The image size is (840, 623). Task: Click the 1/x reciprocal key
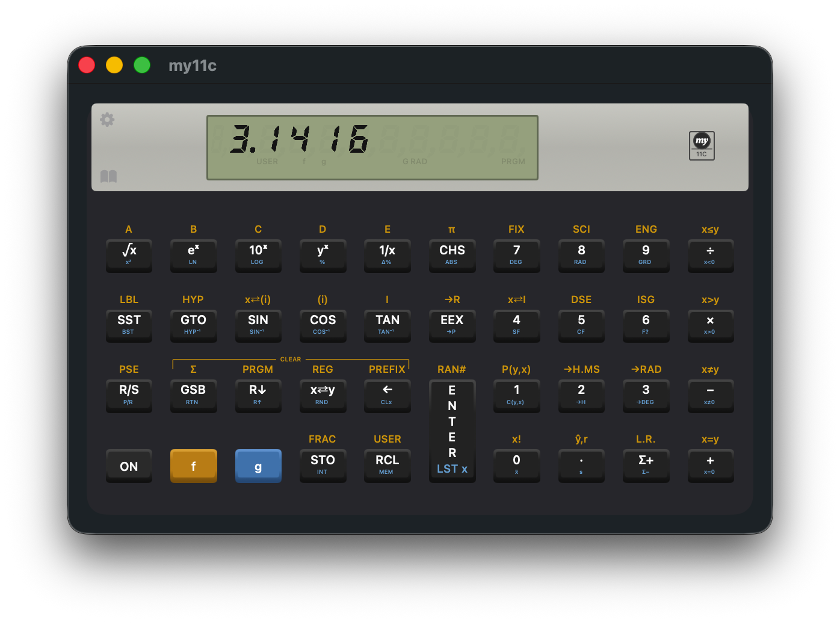pos(388,256)
